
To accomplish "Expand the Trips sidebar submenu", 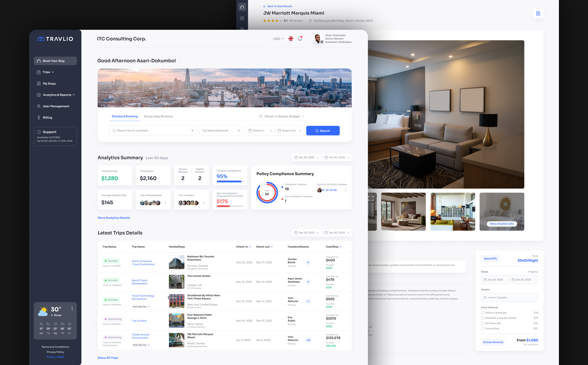I will point(53,72).
